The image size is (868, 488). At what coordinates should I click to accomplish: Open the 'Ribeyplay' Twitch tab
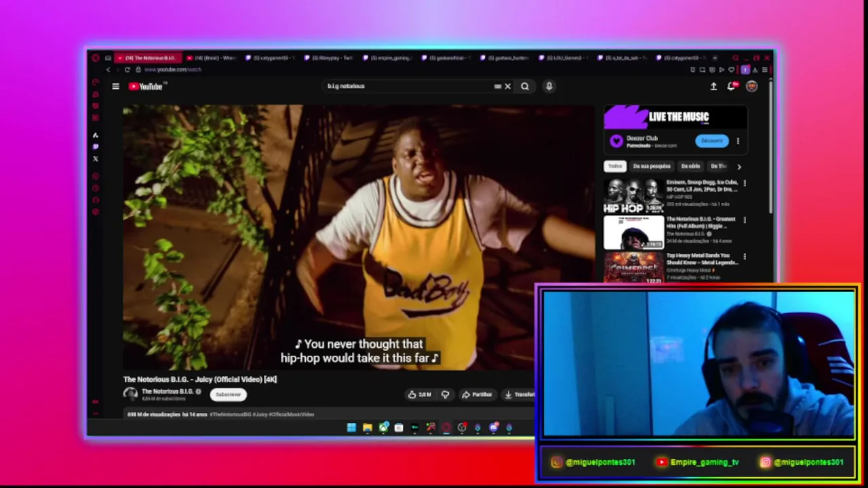pyautogui.click(x=329, y=58)
